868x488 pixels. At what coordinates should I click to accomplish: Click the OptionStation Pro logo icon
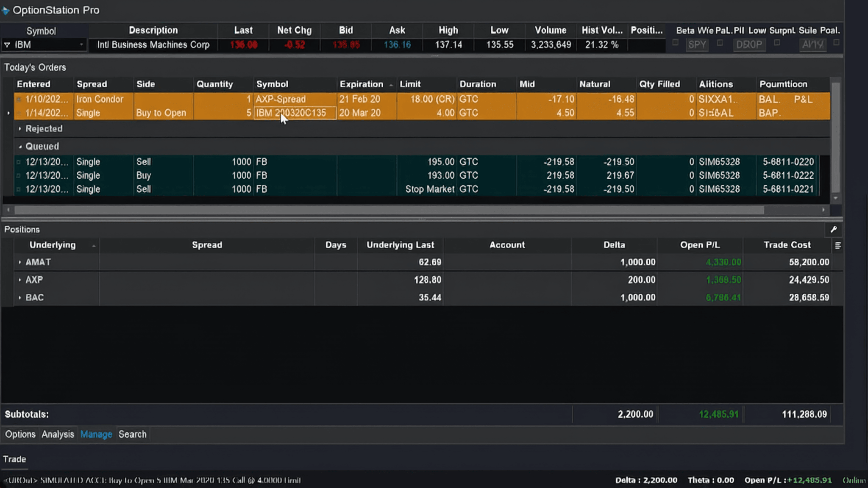point(6,11)
